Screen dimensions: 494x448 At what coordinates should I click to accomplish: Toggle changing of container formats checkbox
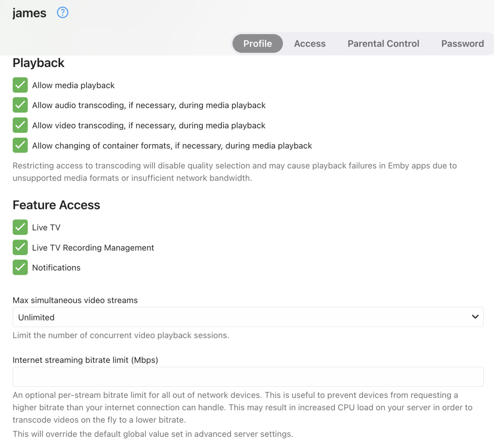click(x=20, y=146)
